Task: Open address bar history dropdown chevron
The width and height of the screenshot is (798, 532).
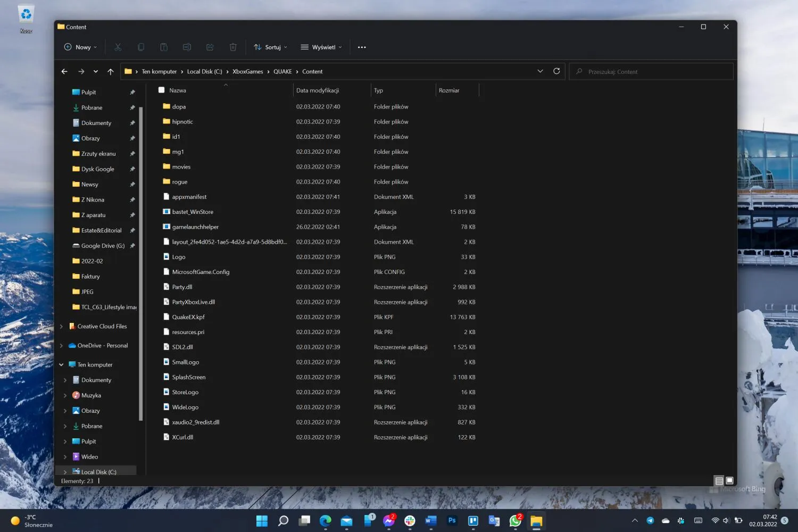Action: coord(540,71)
